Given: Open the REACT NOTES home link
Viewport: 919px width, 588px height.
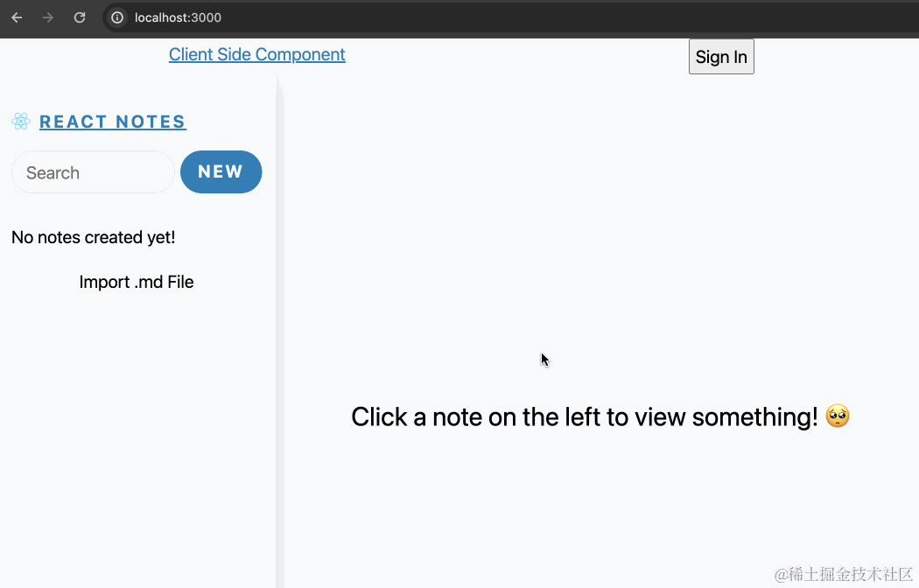Looking at the screenshot, I should point(112,122).
